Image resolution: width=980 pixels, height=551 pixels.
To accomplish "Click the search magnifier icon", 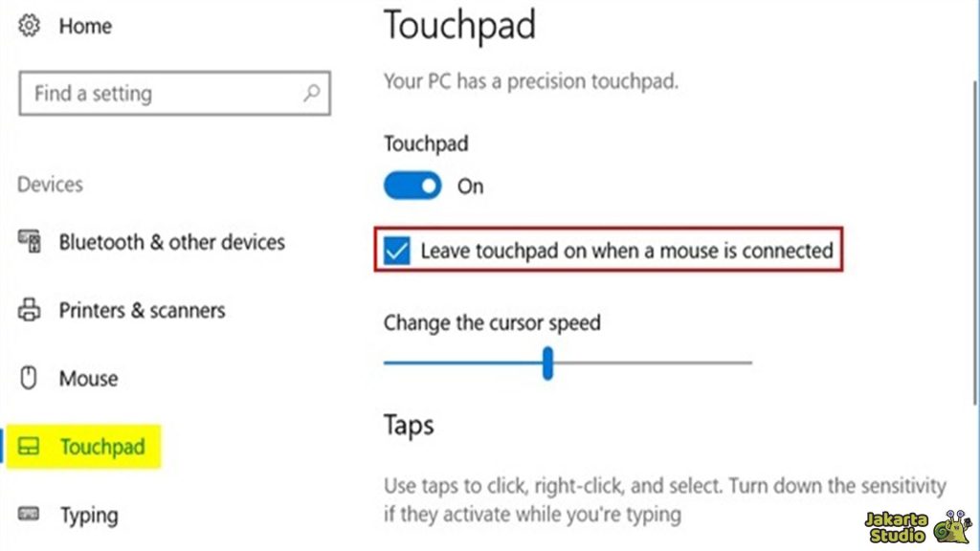I will pyautogui.click(x=311, y=94).
